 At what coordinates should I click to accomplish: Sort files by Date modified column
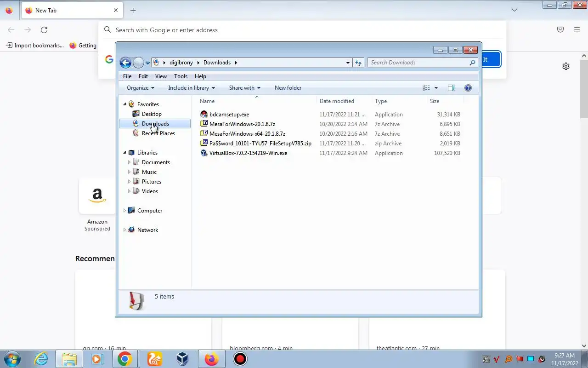337,101
